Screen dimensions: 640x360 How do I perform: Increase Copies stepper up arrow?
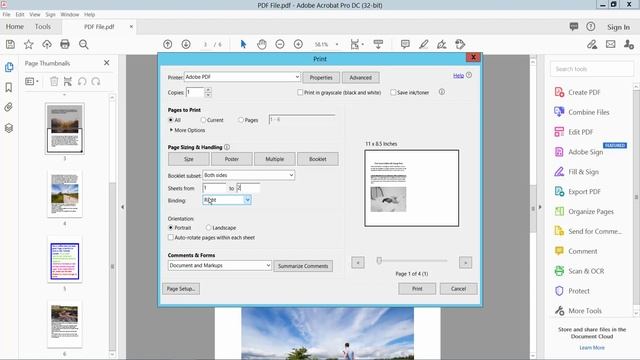click(208, 90)
